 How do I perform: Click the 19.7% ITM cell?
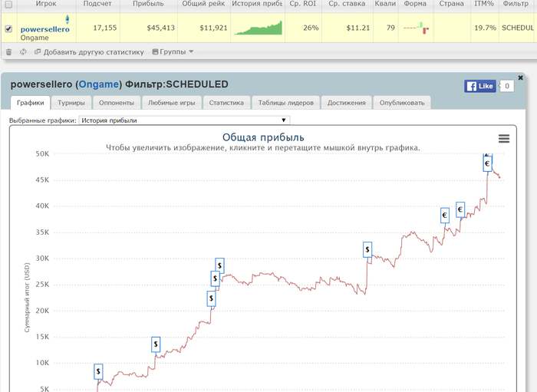(x=485, y=28)
